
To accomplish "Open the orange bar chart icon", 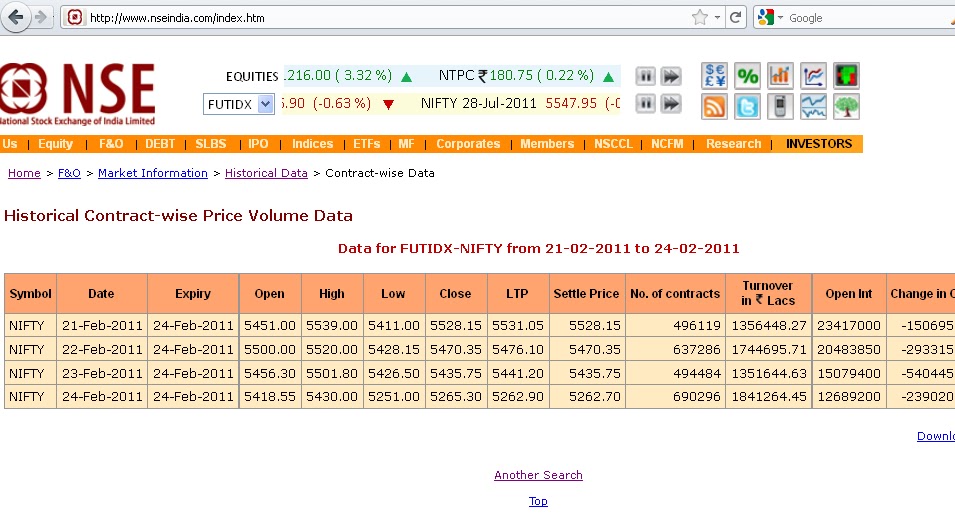I will [780, 76].
